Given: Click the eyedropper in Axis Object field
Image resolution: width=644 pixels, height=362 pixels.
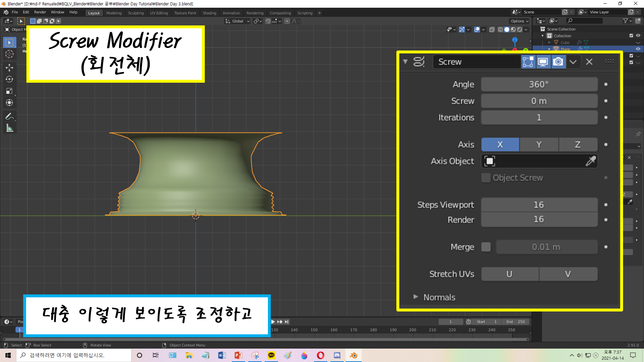Looking at the screenshot, I should pos(590,161).
